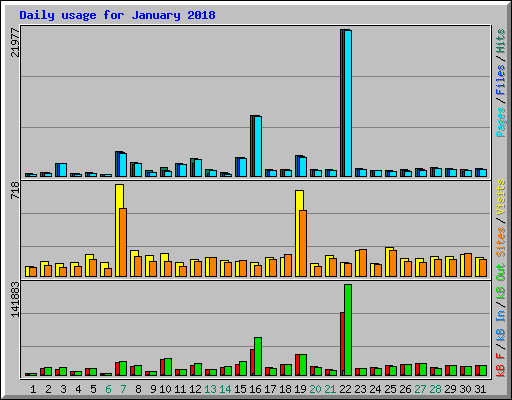
Task: Select day 30 on the x-axis
Action: click(465, 389)
